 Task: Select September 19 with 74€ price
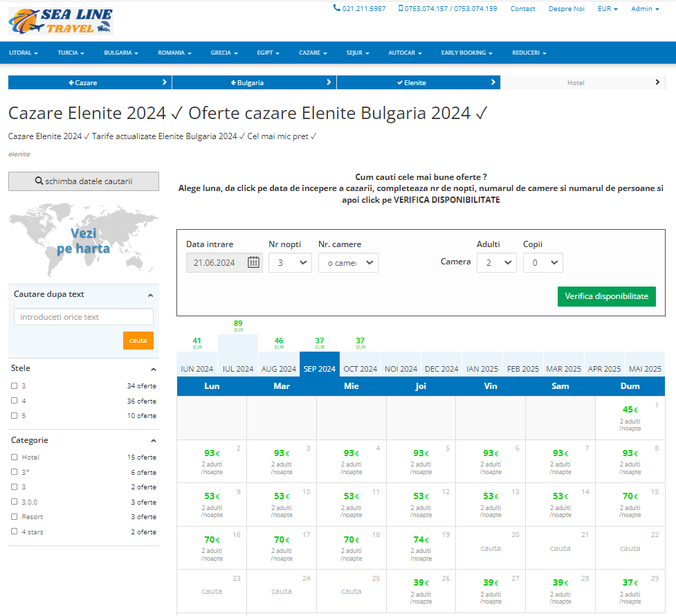click(x=421, y=548)
